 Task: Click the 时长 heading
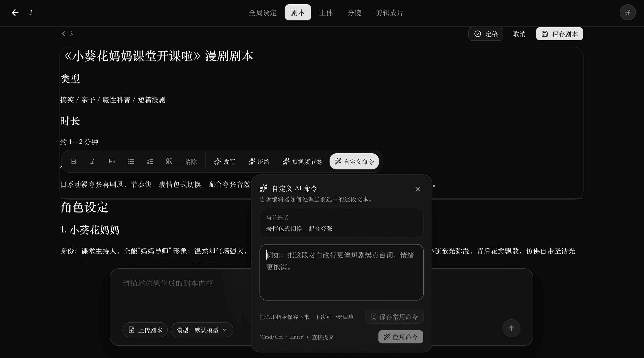[x=70, y=121]
